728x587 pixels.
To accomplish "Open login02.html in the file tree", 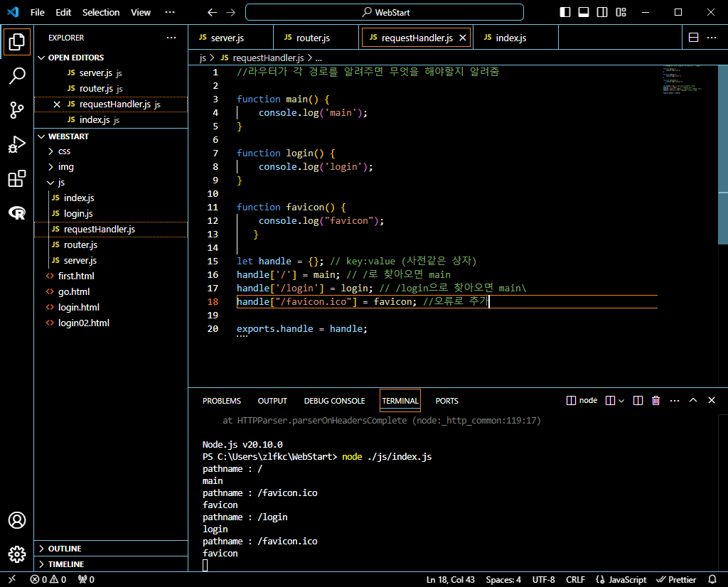I will tap(111, 323).
